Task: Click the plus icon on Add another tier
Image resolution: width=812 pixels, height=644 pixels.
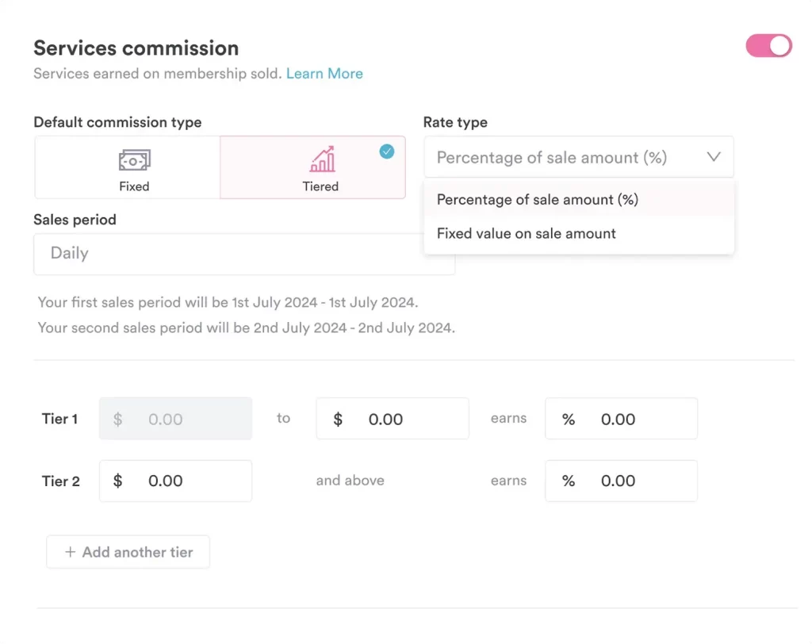Action: (70, 552)
